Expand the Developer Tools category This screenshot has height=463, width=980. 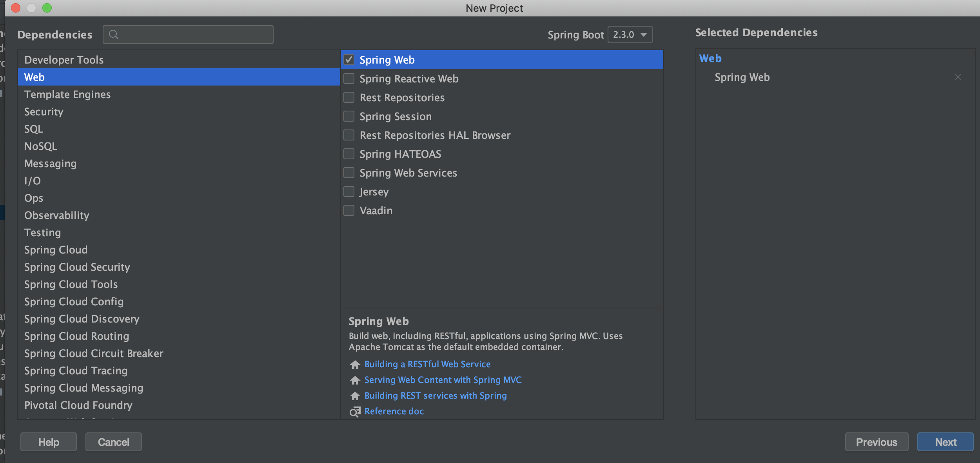[64, 59]
